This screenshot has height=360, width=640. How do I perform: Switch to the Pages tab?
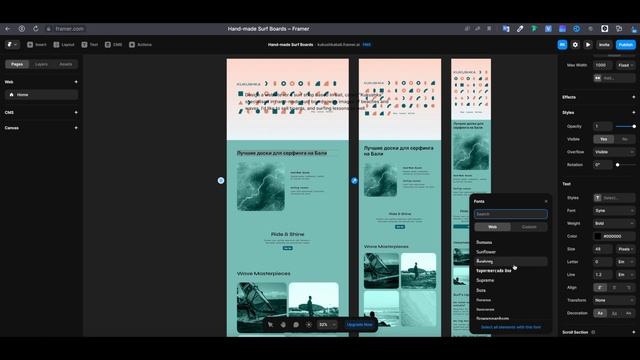17,64
